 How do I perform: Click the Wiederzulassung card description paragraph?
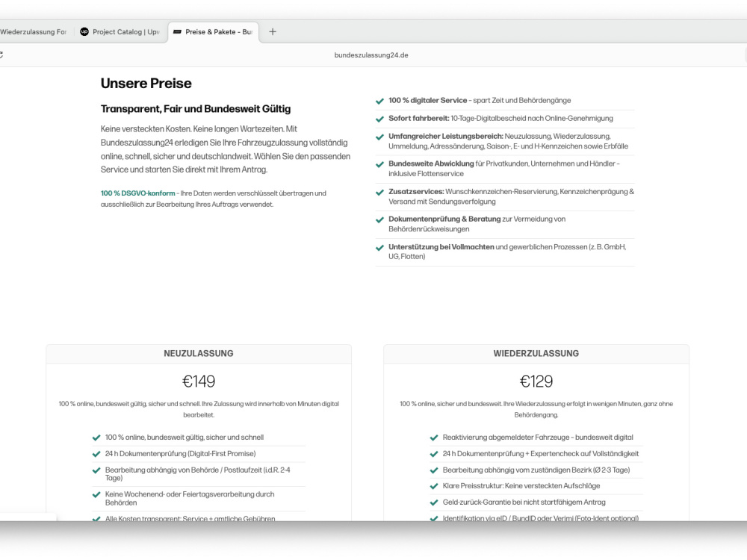tap(536, 409)
